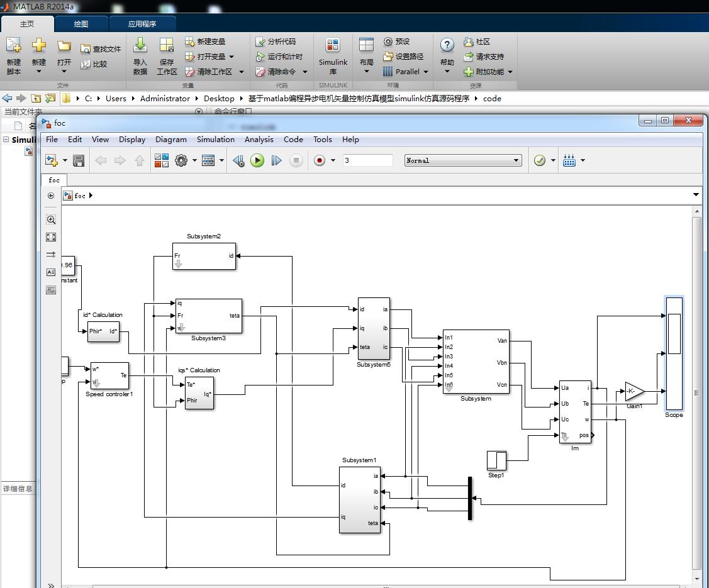Click the New Script (新建脚本) icon
The width and height of the screenshot is (709, 588).
pyautogui.click(x=14, y=45)
